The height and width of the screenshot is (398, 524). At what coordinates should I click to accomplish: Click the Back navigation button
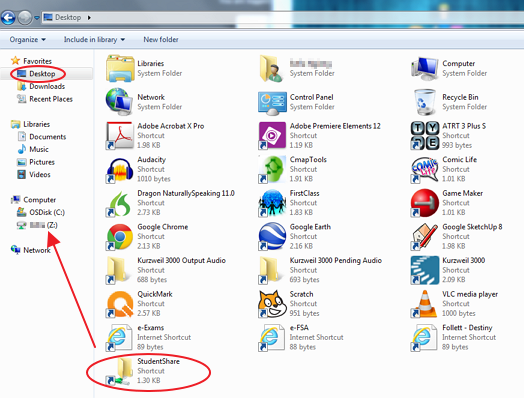click(x=8, y=17)
